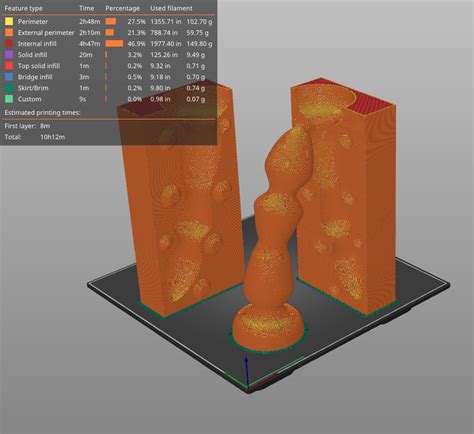
Task: Click the Estimated printing times heading
Action: [x=42, y=113]
